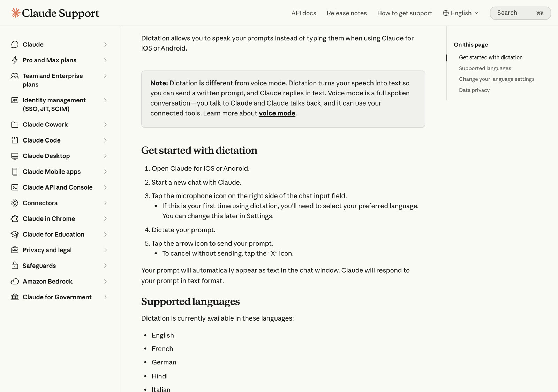The image size is (558, 392).
Task: Click the Claude Code icon in sidebar
Action: point(15,140)
